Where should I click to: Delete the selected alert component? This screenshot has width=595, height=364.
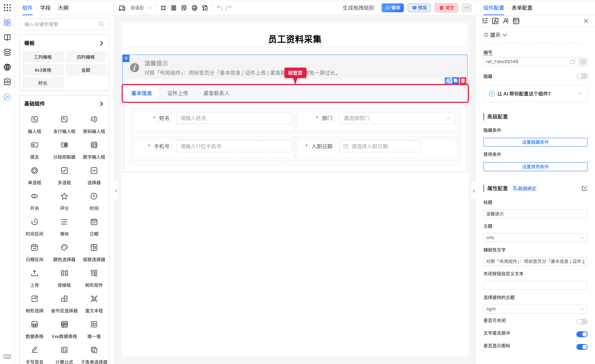[x=463, y=81]
